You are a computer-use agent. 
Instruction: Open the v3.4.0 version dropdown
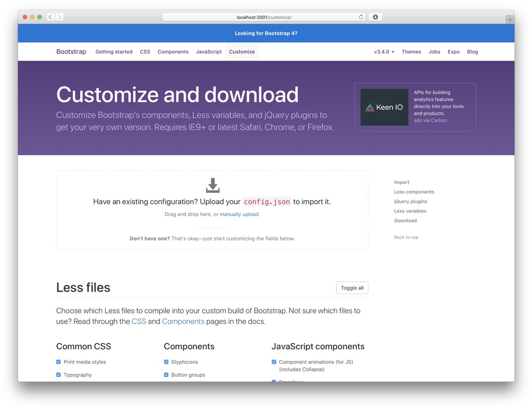[x=384, y=52]
